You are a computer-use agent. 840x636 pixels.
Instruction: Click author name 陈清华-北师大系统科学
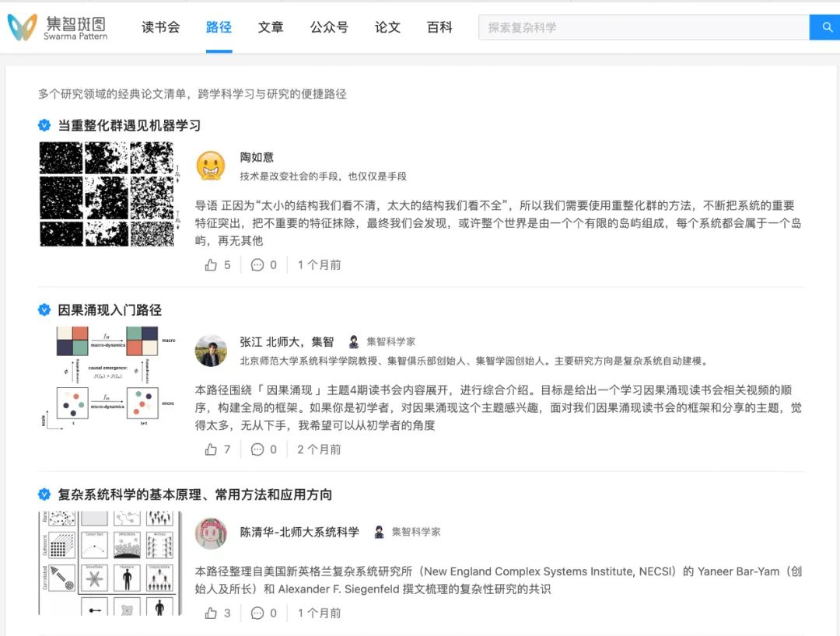pos(299,532)
